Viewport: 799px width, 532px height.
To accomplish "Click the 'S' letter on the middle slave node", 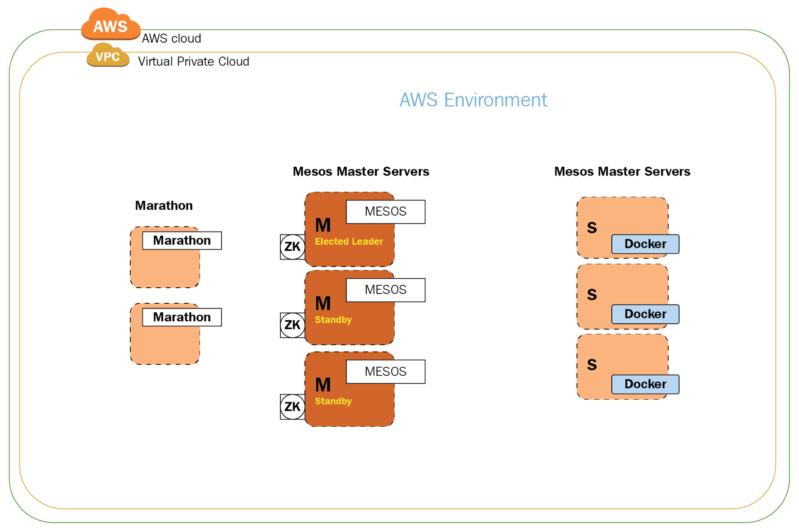I will (x=592, y=295).
